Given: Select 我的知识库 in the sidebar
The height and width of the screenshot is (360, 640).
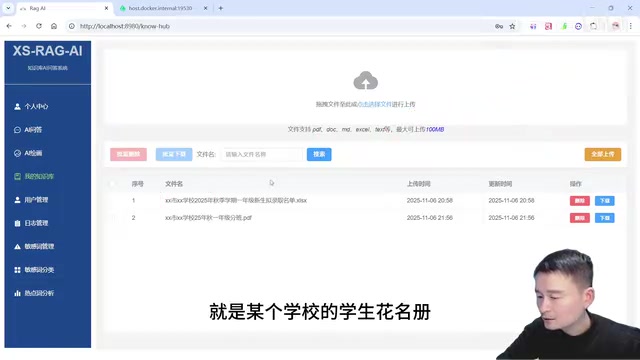Looking at the screenshot, I should [x=34, y=176].
